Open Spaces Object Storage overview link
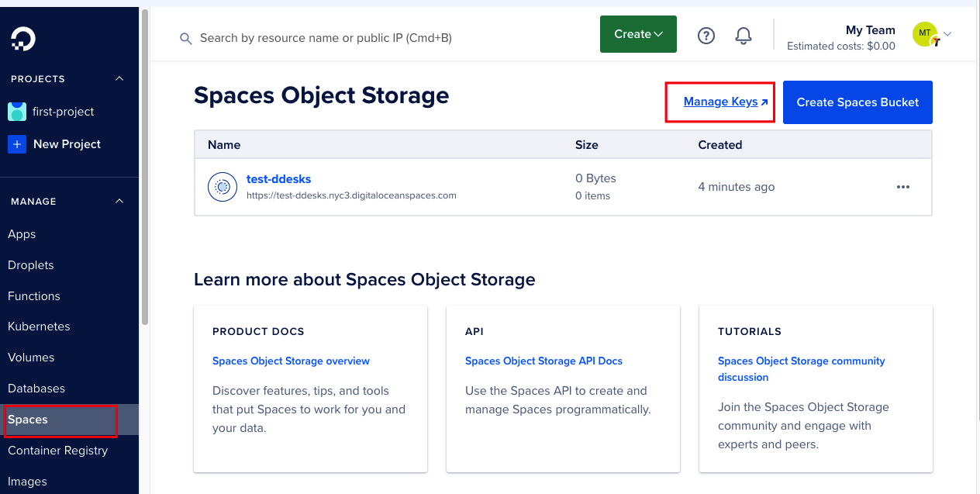Screen dimensions: 980x494 (x=291, y=361)
